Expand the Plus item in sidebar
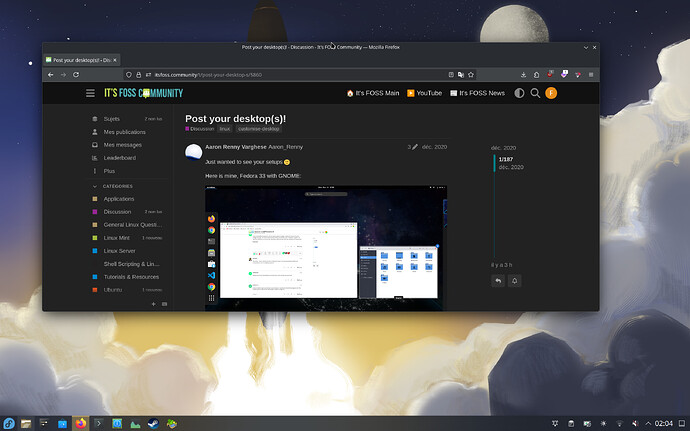Image resolution: width=690 pixels, height=431 pixels. click(x=109, y=171)
